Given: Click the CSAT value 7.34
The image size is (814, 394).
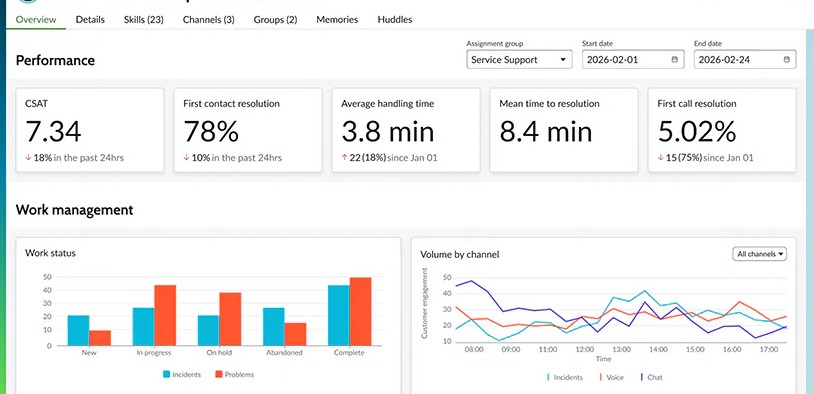Looking at the screenshot, I should [53, 132].
